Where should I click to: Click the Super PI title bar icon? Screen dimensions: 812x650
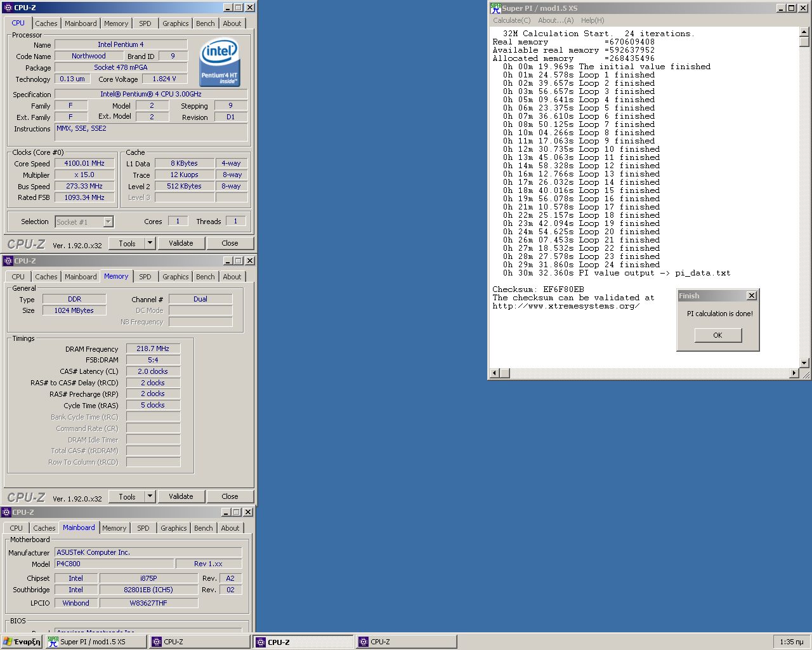point(495,8)
